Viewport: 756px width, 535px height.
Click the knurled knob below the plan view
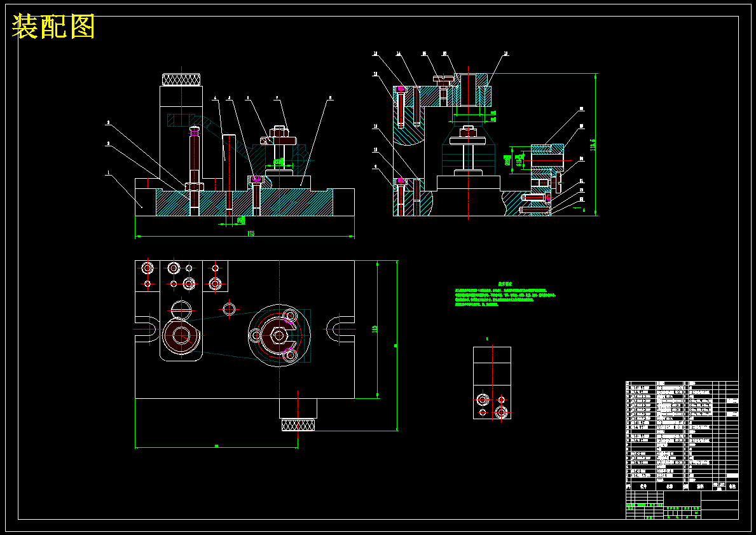[298, 425]
